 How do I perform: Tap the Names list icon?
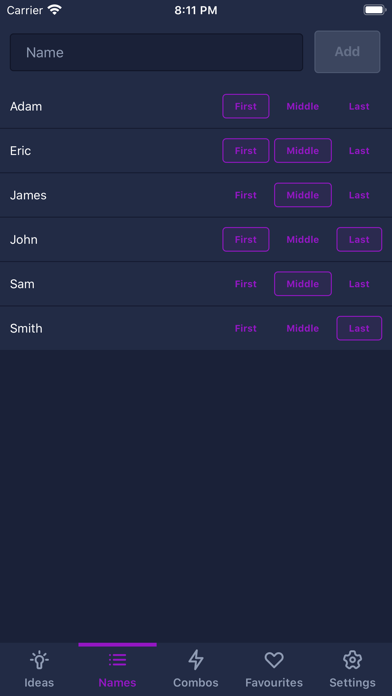118,660
